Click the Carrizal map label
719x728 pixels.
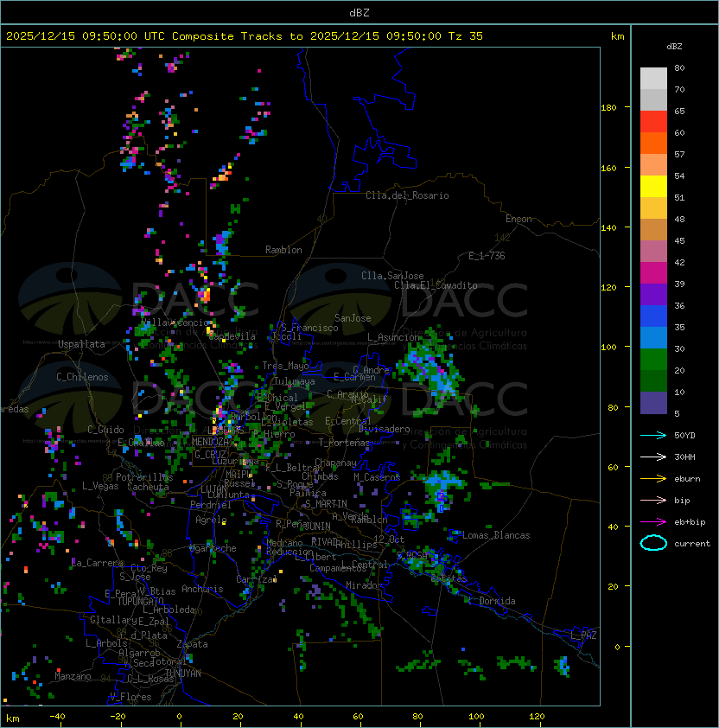coord(257,579)
